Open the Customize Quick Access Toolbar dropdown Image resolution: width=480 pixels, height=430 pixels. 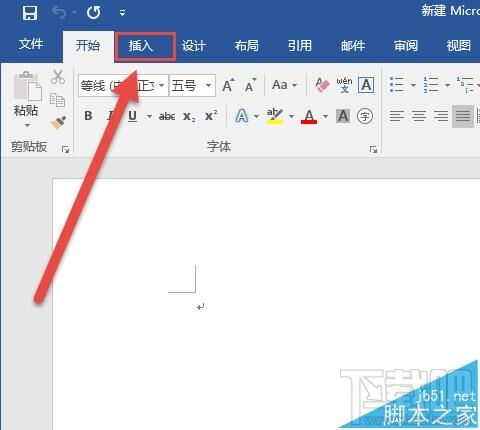pos(122,13)
